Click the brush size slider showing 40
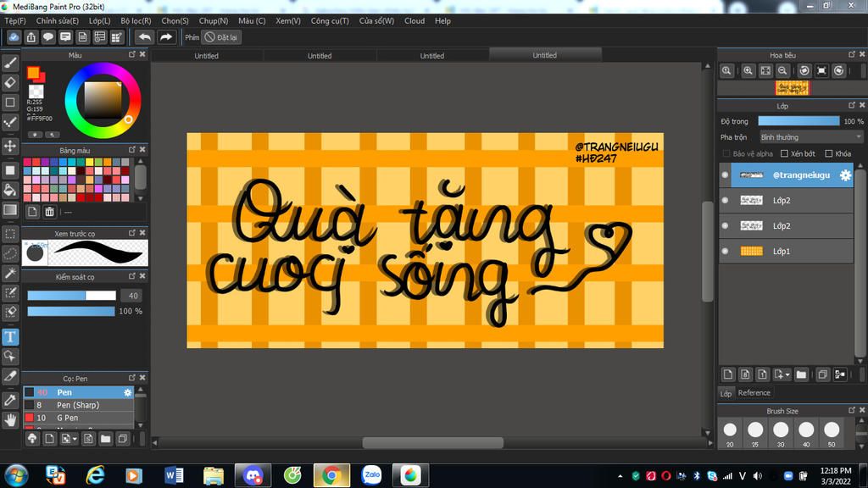The width and height of the screenshot is (868, 488). (71, 296)
